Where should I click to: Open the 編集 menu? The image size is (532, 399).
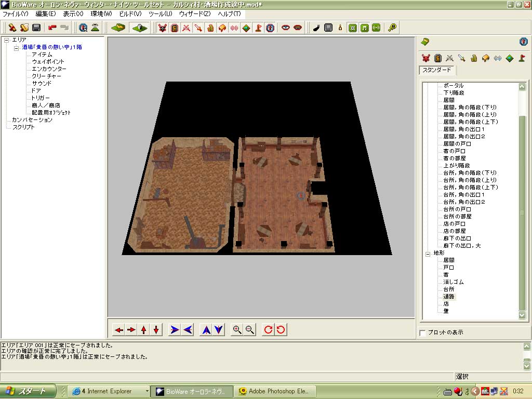(46, 14)
